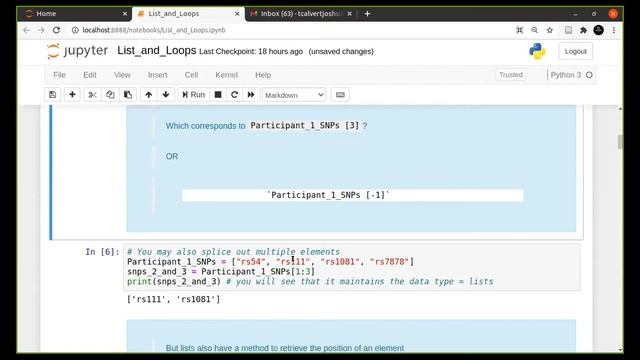Click the 'OR' markdown text
Image resolution: width=640 pixels, height=360 pixels.
click(172, 156)
